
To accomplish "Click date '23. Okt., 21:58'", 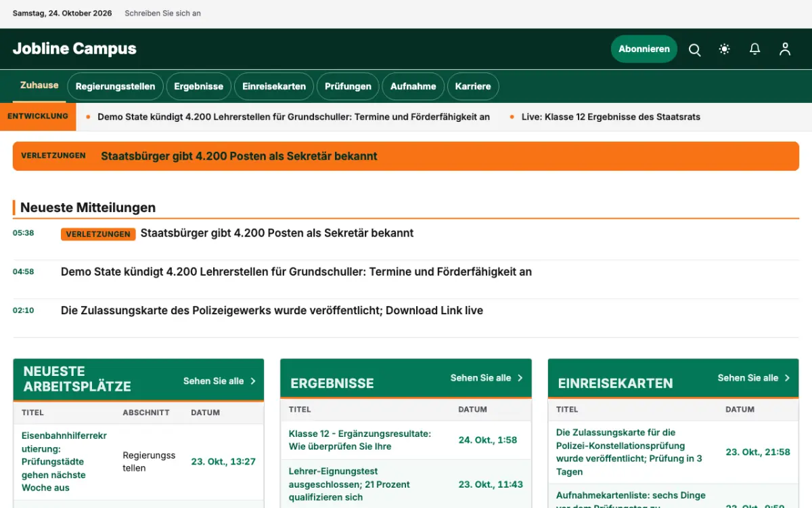I will 758,452.
